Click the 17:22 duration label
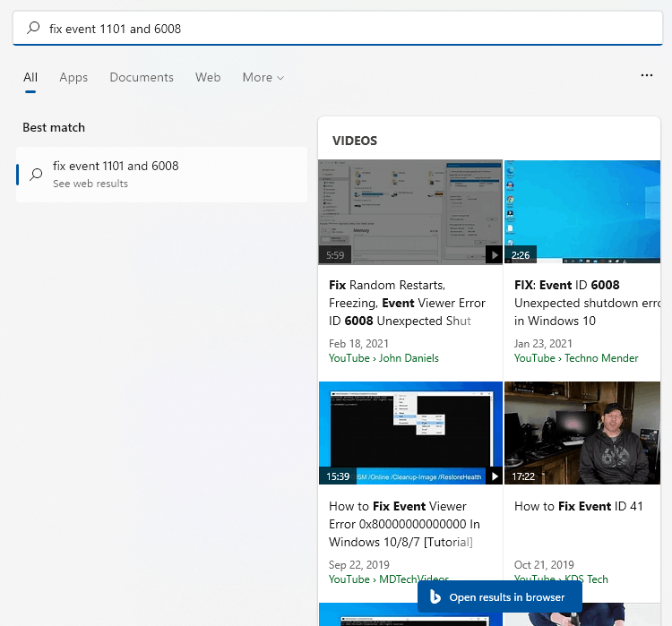 (523, 476)
